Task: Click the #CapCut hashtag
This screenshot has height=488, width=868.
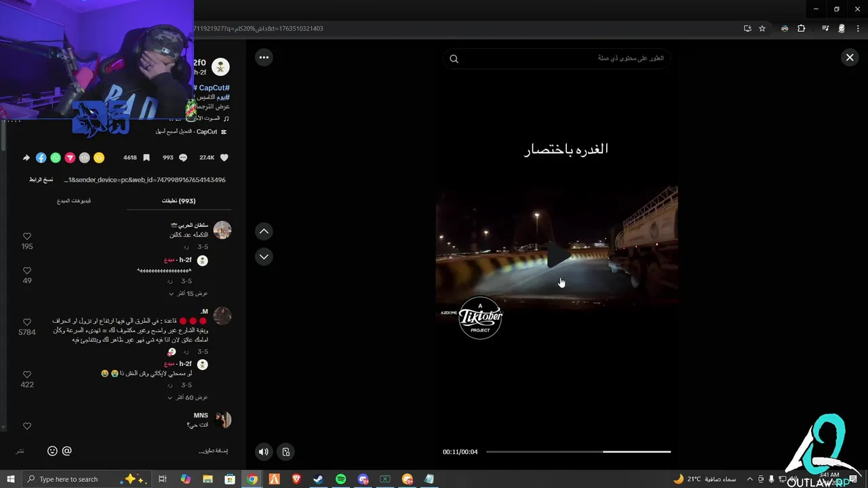Action: click(213, 88)
